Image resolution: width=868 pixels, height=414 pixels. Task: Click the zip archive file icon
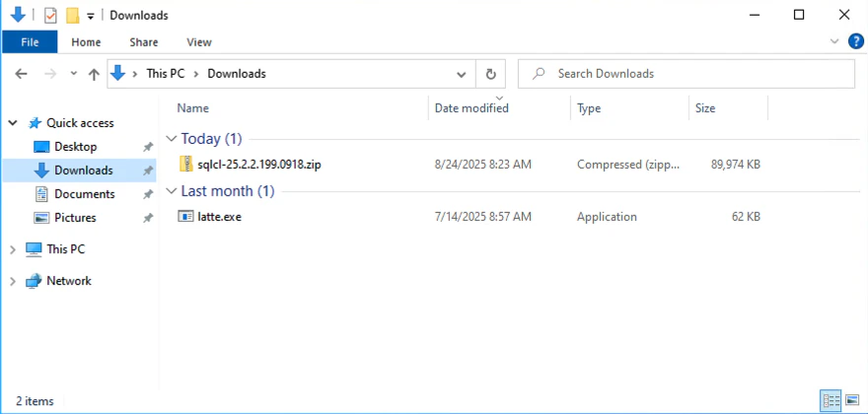186,164
